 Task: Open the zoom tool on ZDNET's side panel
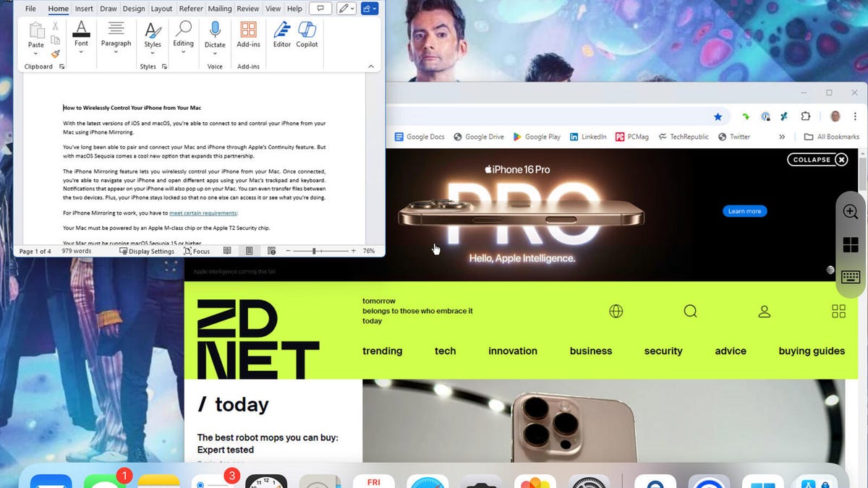[850, 212]
